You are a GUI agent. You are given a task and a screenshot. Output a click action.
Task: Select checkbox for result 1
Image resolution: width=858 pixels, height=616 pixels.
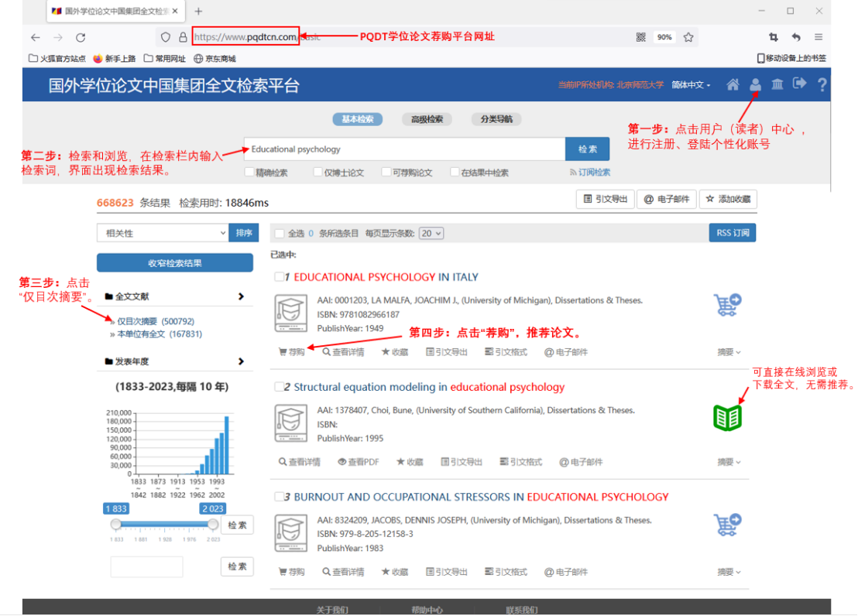point(279,277)
